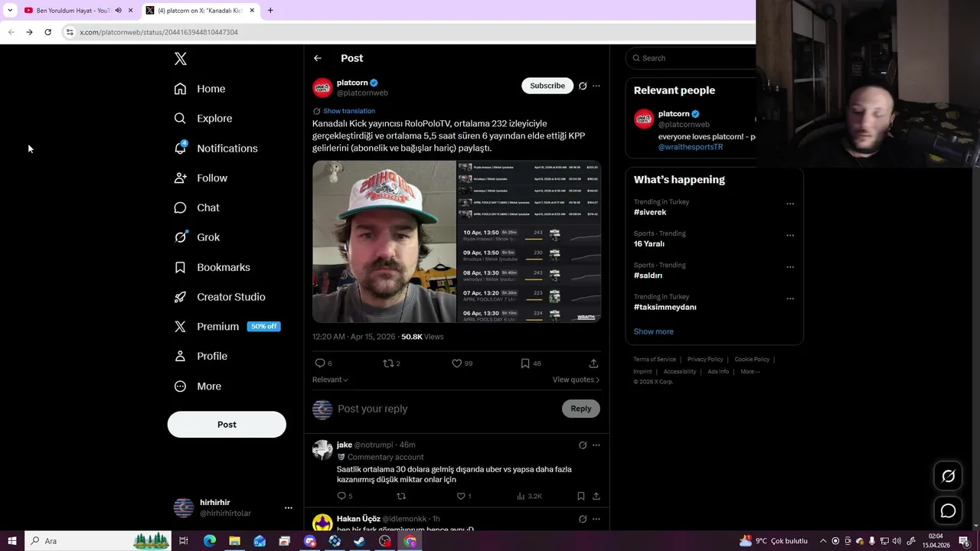
Task: Open more options on platcorn post
Action: (596, 86)
